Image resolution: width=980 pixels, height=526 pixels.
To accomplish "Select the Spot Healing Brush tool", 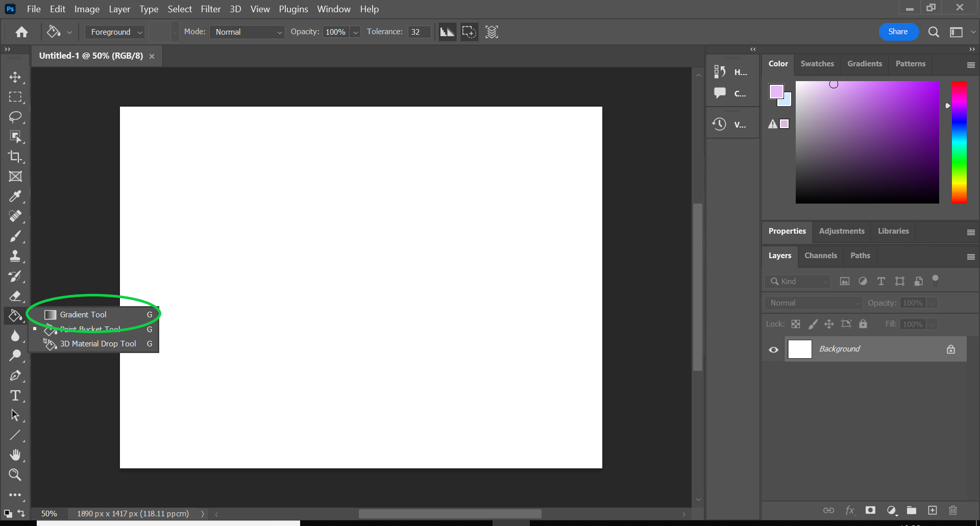I will [15, 216].
